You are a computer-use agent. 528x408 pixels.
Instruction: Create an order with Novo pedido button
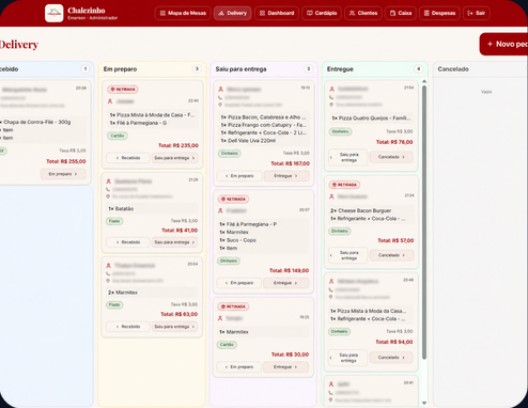504,44
